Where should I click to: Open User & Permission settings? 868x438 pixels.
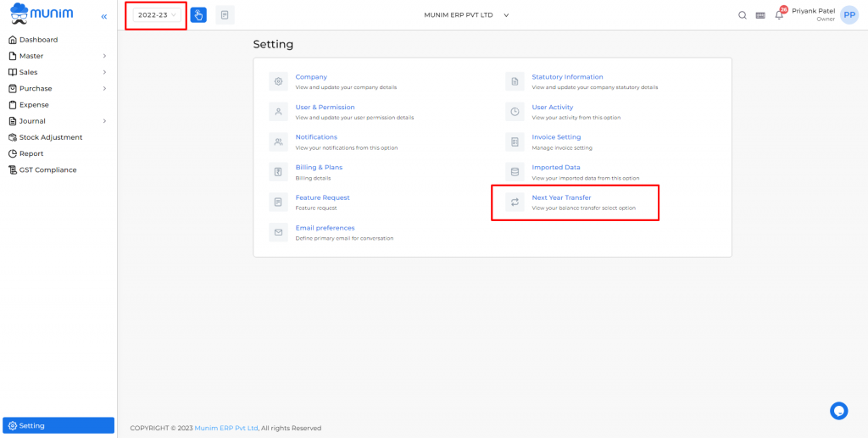[x=325, y=108]
